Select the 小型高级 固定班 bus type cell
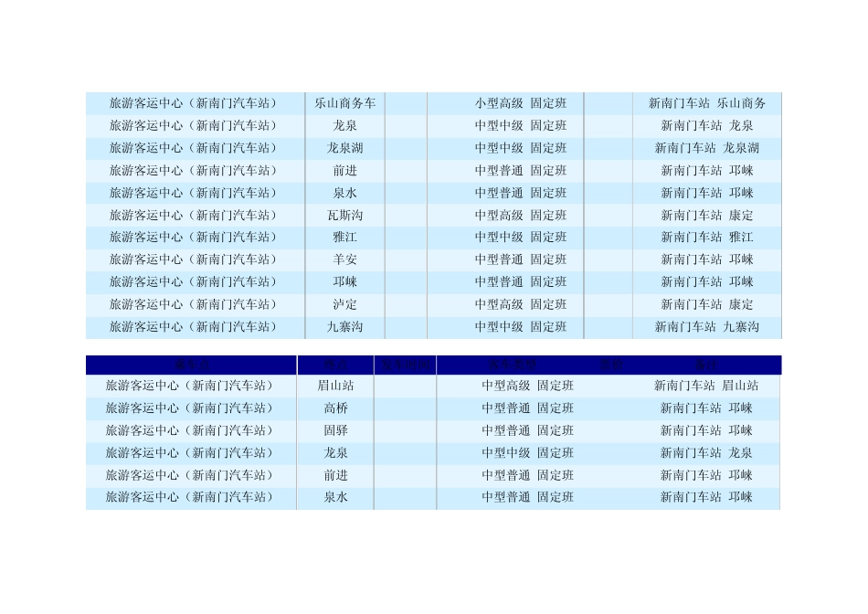The width and height of the screenshot is (868, 614). pos(521,103)
